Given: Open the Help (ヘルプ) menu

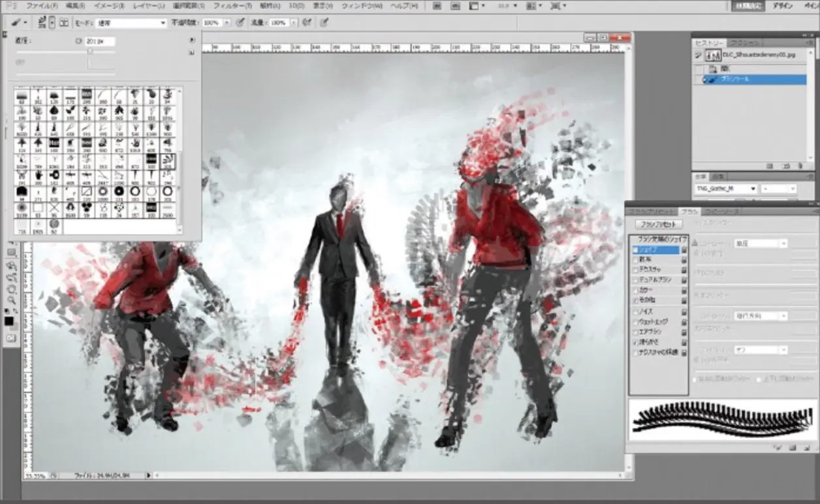Looking at the screenshot, I should pyautogui.click(x=405, y=5).
